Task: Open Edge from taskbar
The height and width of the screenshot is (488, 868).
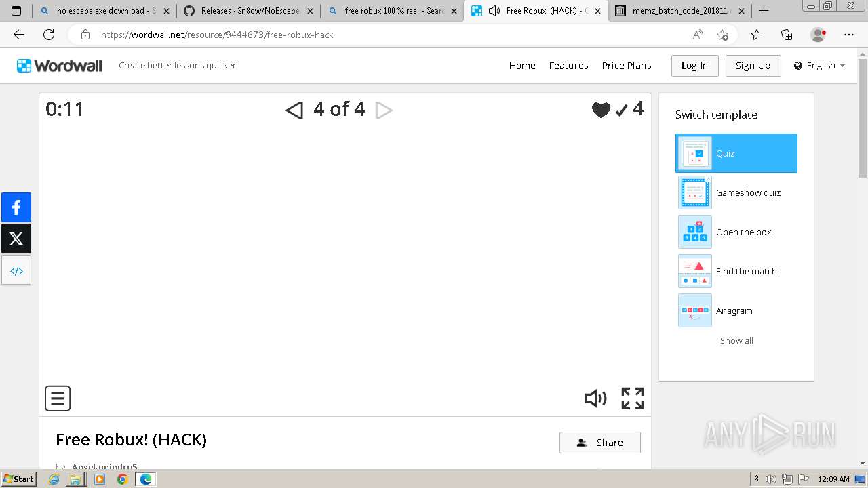Action: [x=145, y=479]
